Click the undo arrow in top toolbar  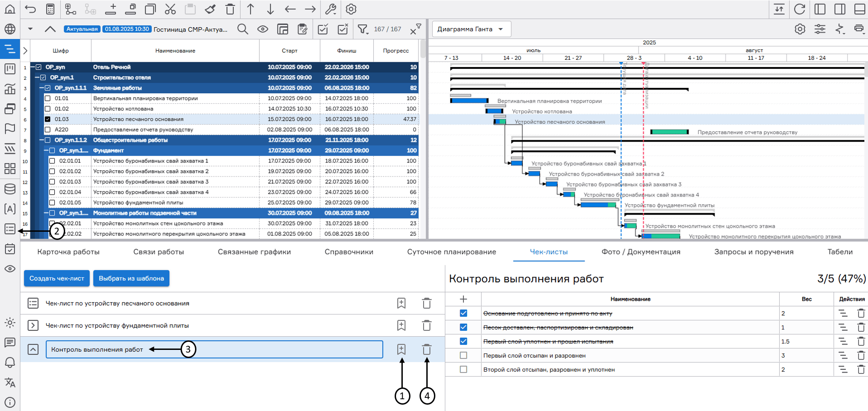pyautogui.click(x=30, y=9)
